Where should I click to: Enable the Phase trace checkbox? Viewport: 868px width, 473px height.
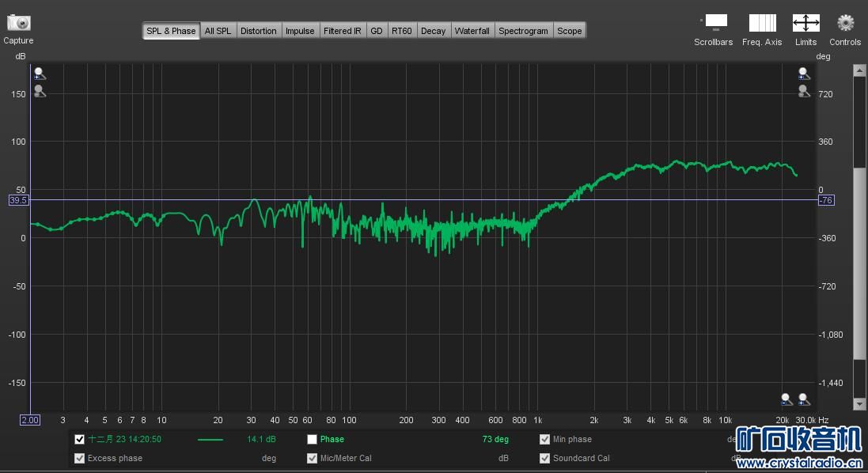click(x=312, y=440)
